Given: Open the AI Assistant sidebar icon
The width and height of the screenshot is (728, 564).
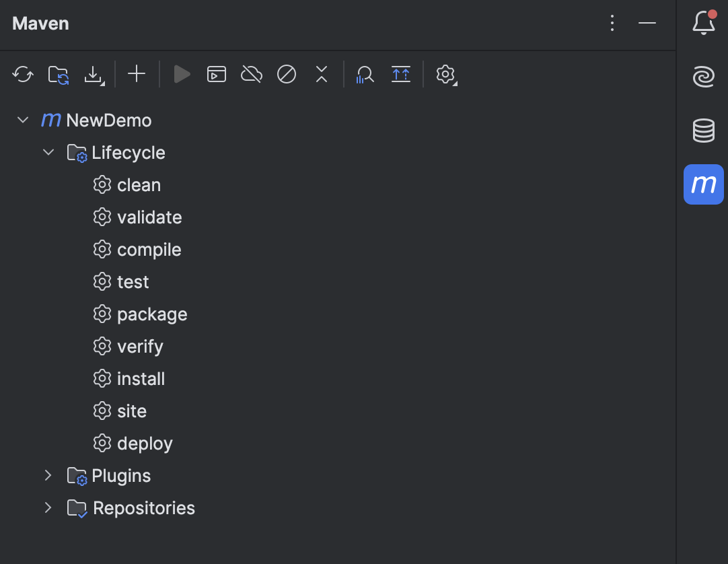Looking at the screenshot, I should pyautogui.click(x=703, y=76).
